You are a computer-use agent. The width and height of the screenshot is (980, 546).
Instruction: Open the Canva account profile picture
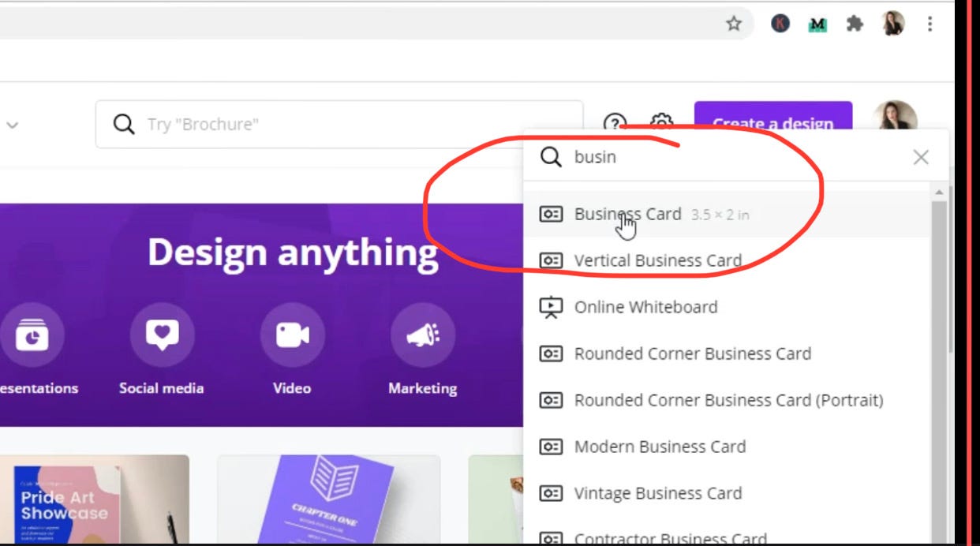coord(896,118)
